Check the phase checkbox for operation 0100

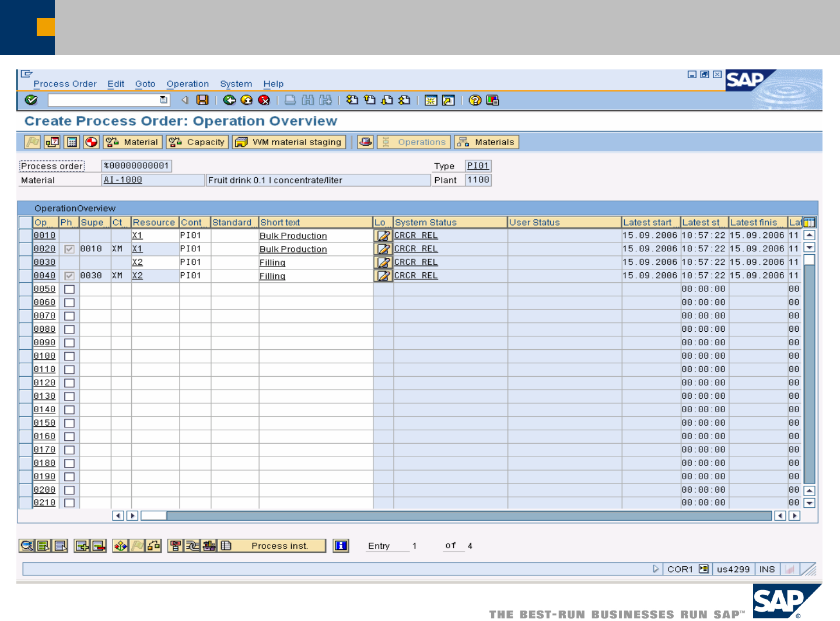(69, 356)
